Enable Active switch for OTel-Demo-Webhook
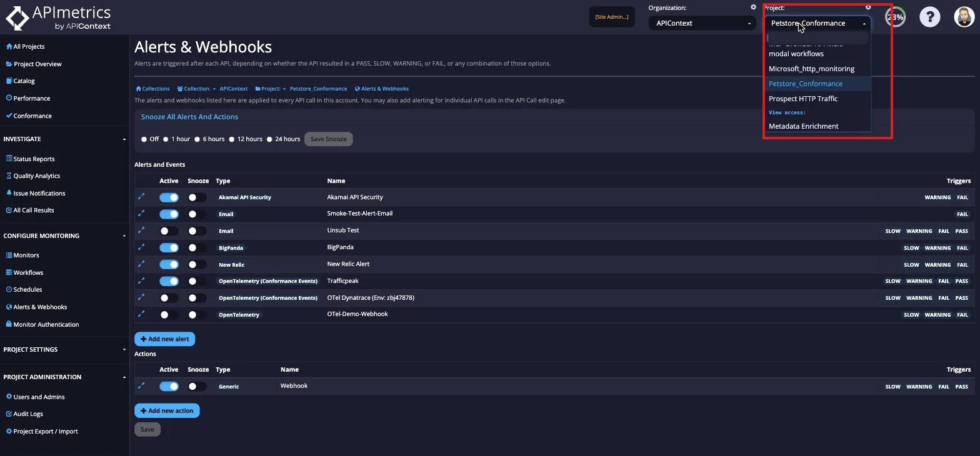Viewport: 980px width, 456px height. coord(169,315)
